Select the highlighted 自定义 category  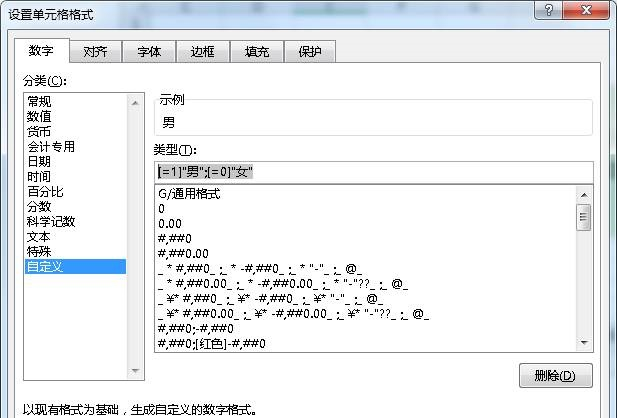(x=75, y=266)
